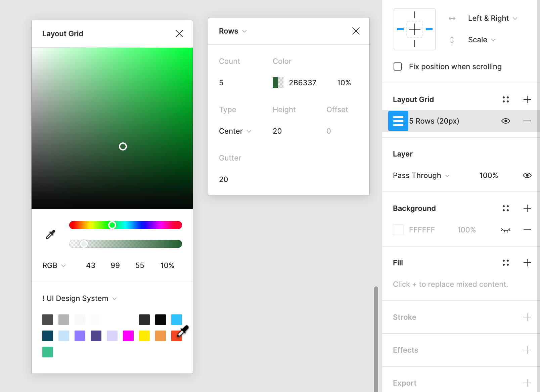Select the sky blue swatch
Screen dimensions: 540x392
coord(177,320)
